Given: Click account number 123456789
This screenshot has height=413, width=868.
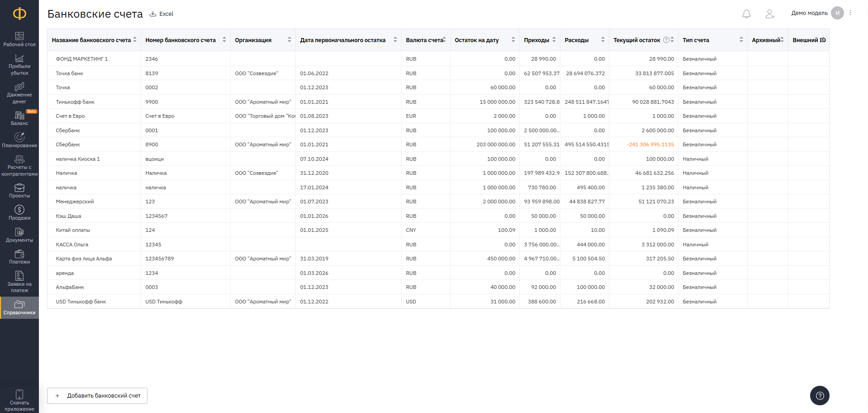Looking at the screenshot, I should (160, 259).
